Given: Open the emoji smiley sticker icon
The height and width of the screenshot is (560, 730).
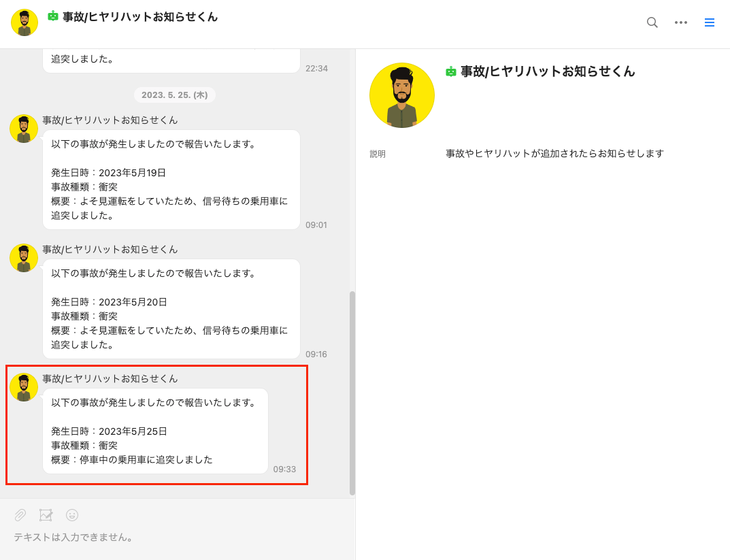Looking at the screenshot, I should tap(71, 515).
